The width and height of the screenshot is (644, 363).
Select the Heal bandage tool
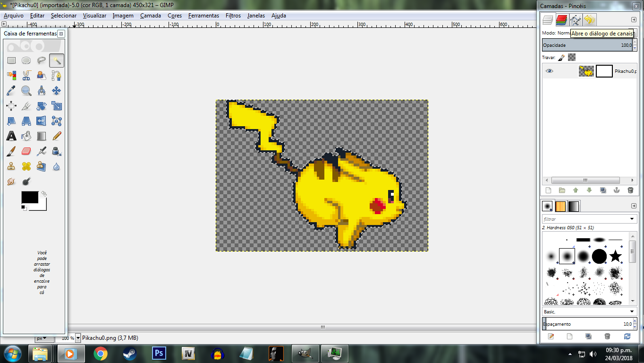pos(26,166)
